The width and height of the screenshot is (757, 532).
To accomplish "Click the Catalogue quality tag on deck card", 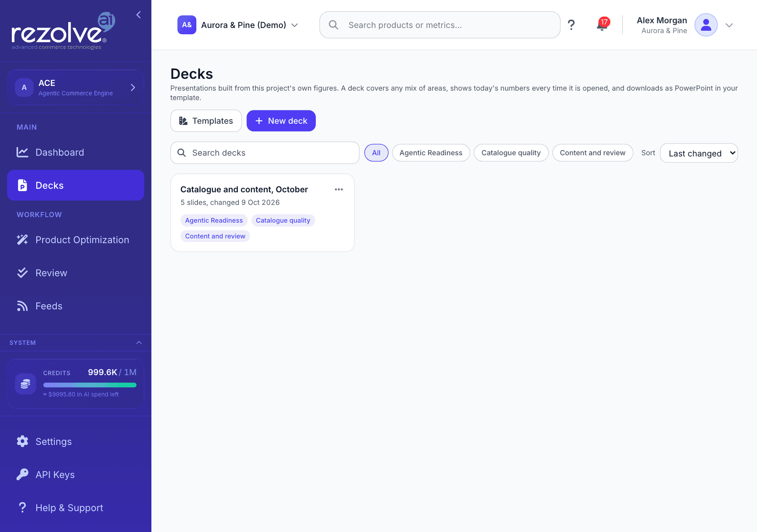I will pos(283,220).
